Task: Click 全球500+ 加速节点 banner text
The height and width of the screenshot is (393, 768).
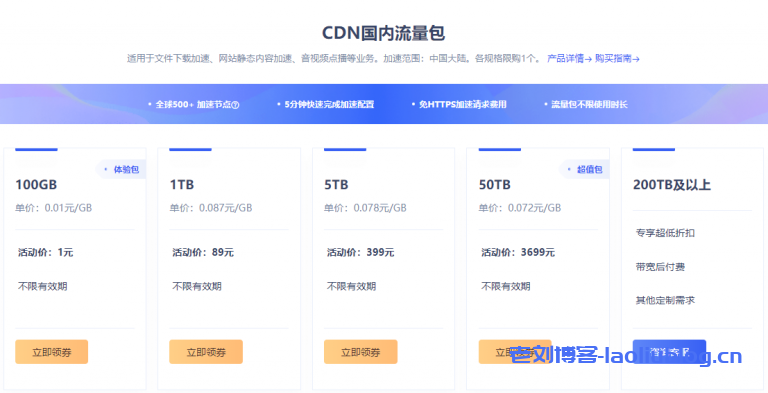Action: point(193,104)
